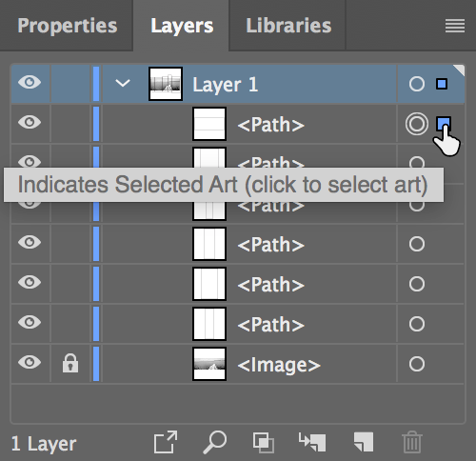The height and width of the screenshot is (461, 476).
Task: Click the double-ring target icon of top <Path>
Action: pyautogui.click(x=417, y=124)
